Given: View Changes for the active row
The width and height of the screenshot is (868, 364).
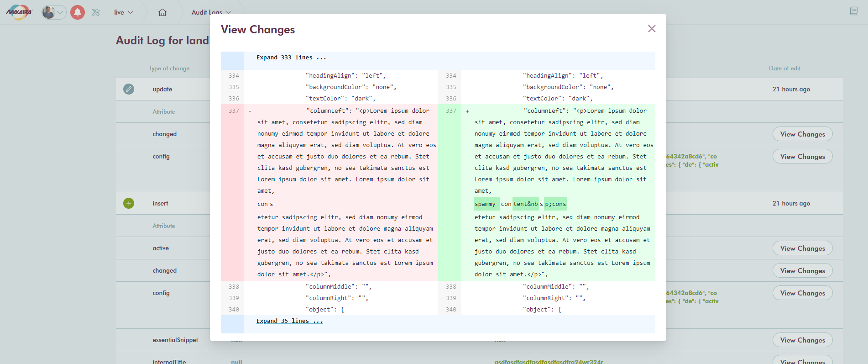Looking at the screenshot, I should click(x=802, y=248).
